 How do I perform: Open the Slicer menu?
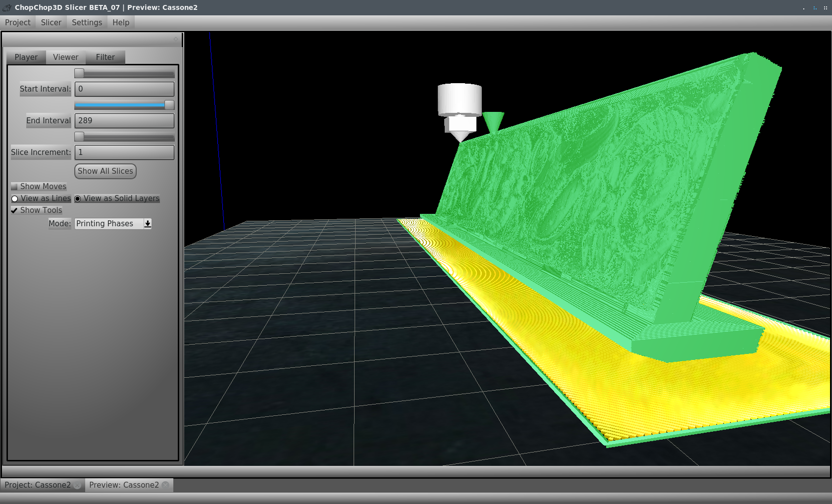point(51,22)
